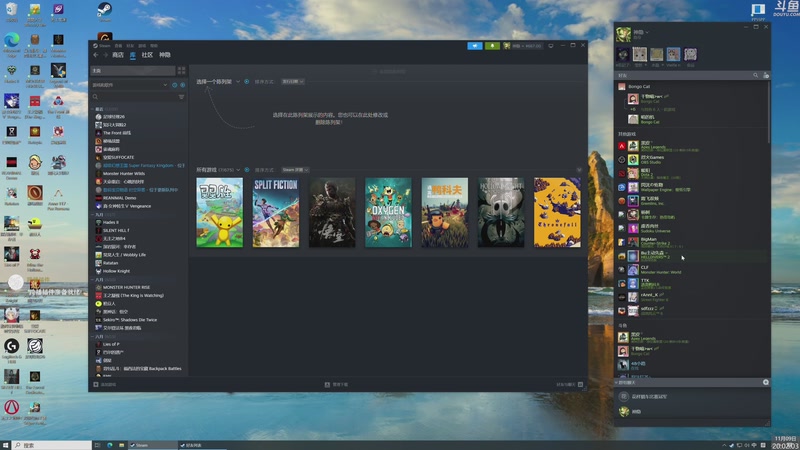Open Steam desktop shortcut icon

tap(105, 11)
